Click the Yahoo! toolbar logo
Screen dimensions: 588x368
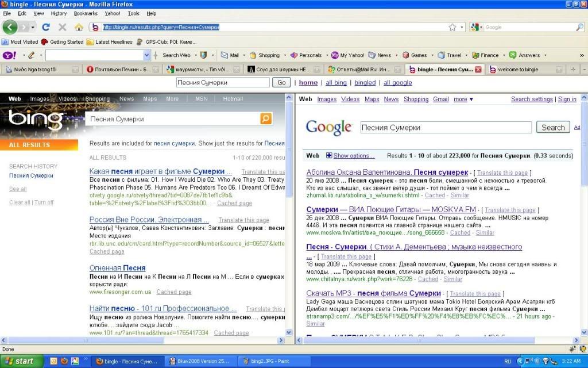click(x=10, y=55)
